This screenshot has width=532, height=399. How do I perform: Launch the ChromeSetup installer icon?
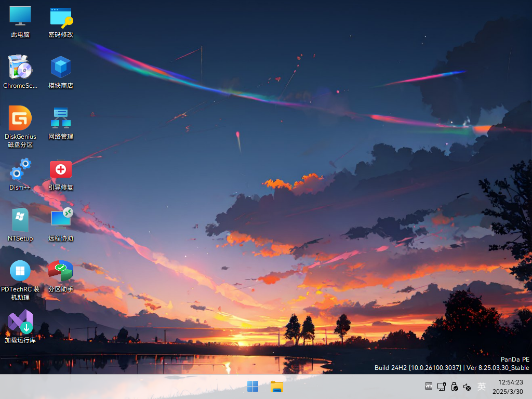pos(20,67)
